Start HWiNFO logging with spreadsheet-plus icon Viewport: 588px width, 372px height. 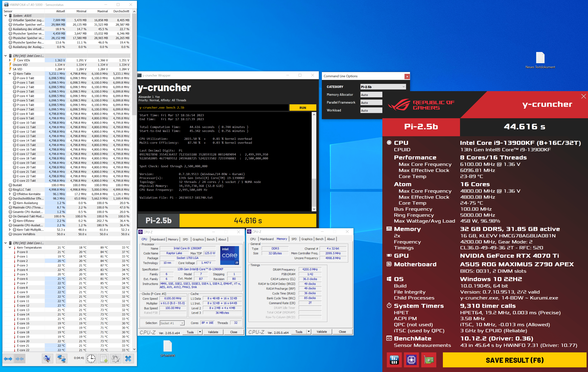click(x=104, y=359)
